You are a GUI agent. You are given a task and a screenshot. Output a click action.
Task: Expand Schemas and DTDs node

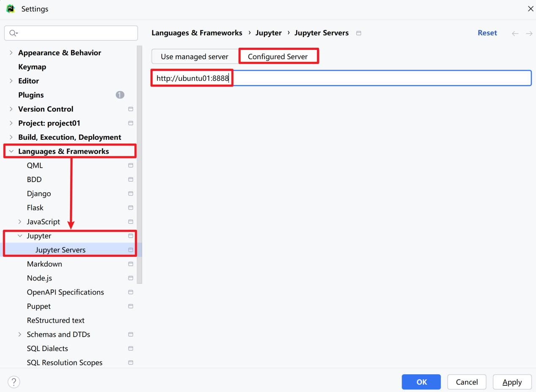tap(20, 334)
